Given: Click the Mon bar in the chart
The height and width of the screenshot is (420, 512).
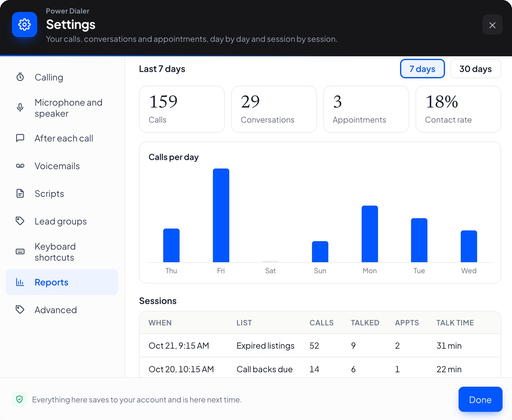Looking at the screenshot, I should (x=370, y=234).
